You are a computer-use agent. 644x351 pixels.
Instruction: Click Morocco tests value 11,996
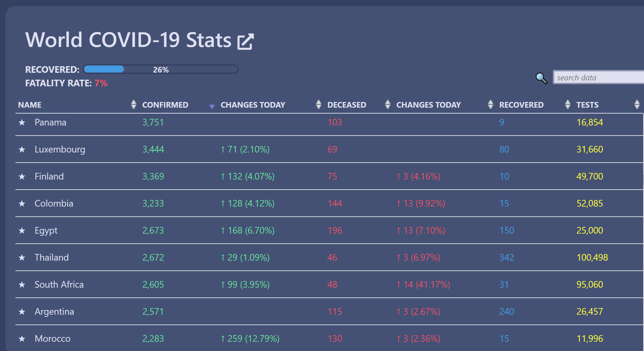(x=590, y=338)
